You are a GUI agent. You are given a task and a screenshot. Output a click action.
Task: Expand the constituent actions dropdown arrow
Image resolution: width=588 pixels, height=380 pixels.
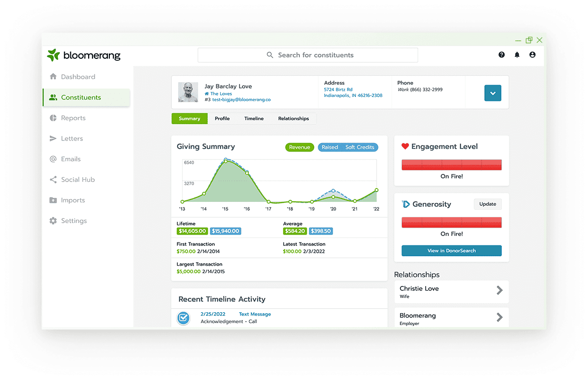pos(492,93)
